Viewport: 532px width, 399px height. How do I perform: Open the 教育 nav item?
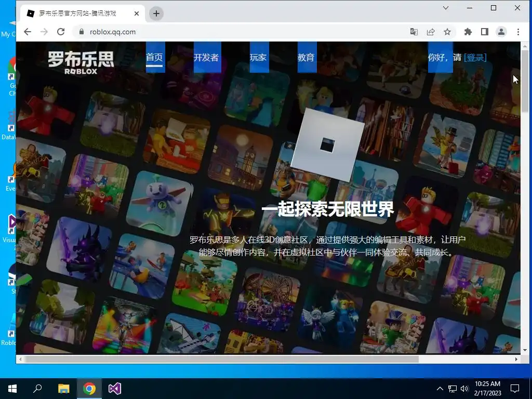coord(306,57)
